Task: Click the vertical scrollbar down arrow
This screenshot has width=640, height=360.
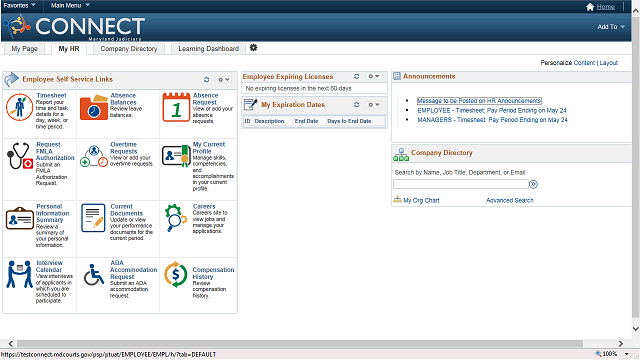Action: 636,329
